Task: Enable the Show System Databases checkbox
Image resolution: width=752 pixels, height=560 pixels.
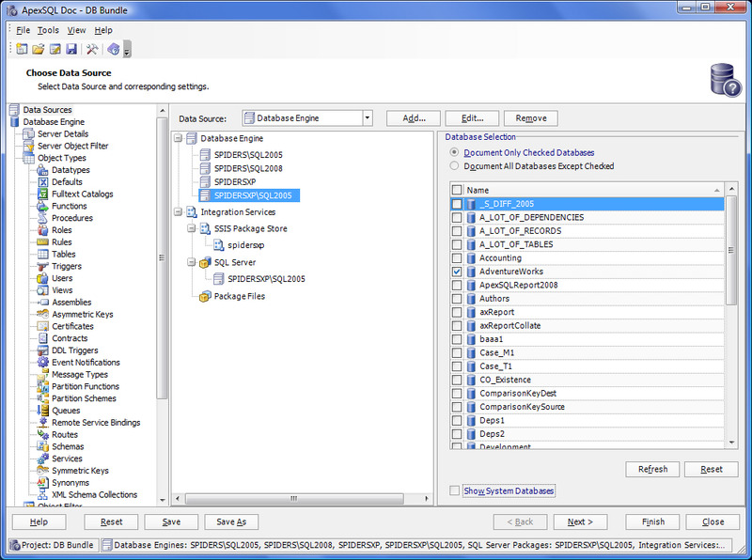Action: 454,490
